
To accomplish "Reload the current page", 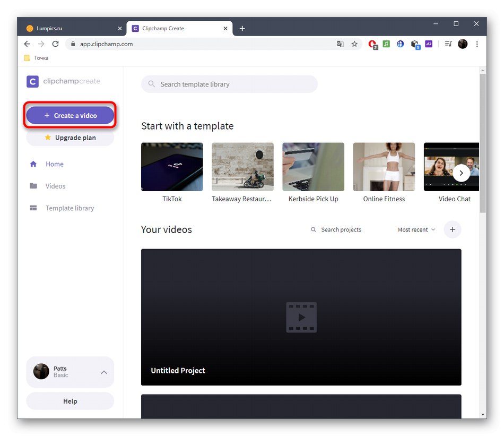I will click(x=55, y=44).
